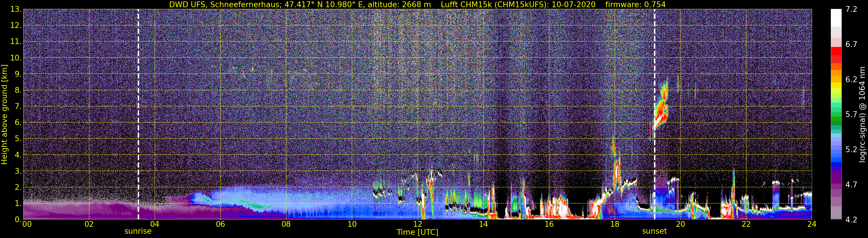This screenshot has width=868, height=238.
Task: Click the 'Time [UTC]' axis label
Action: 417,232
